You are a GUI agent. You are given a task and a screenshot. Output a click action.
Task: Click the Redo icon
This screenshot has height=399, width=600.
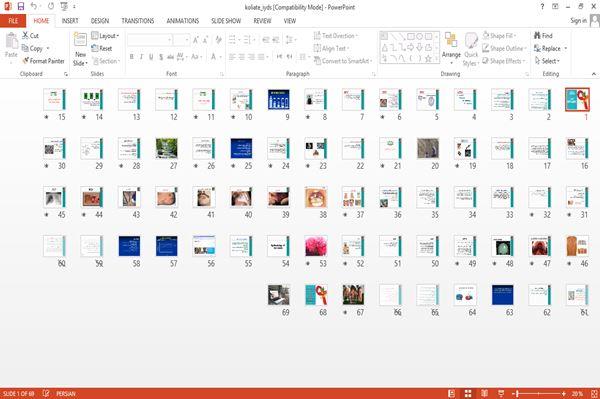click(x=51, y=7)
